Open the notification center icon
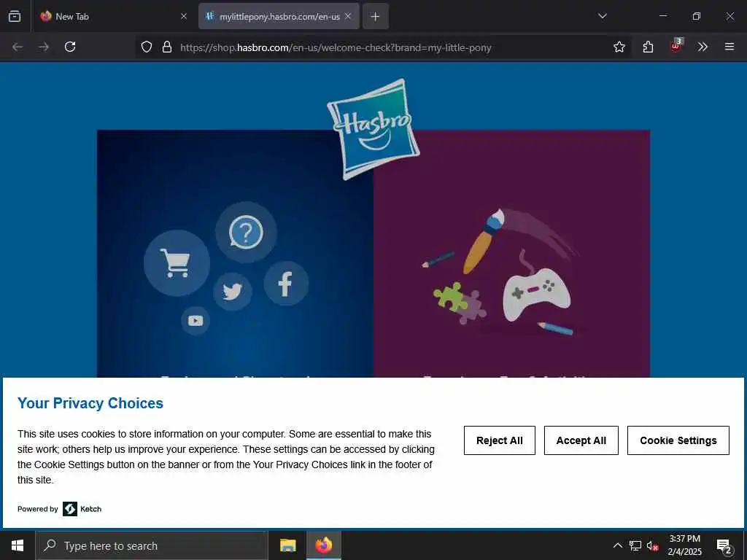Viewport: 747px width, 560px height. point(724,546)
